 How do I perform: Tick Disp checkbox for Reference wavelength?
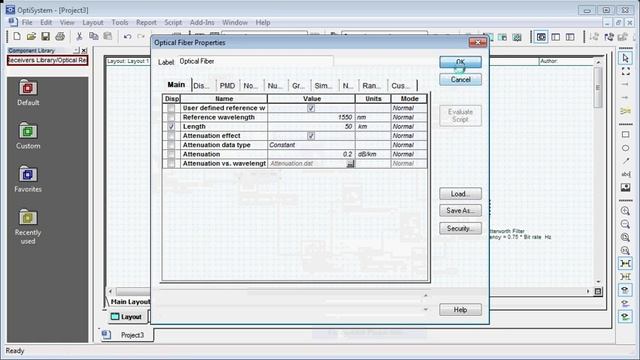[171, 117]
